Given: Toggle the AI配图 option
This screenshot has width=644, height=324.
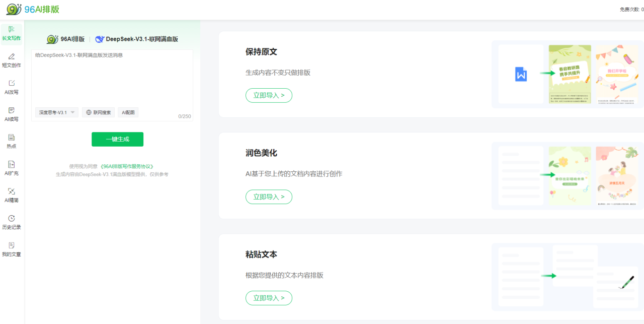Looking at the screenshot, I should pyautogui.click(x=128, y=112).
